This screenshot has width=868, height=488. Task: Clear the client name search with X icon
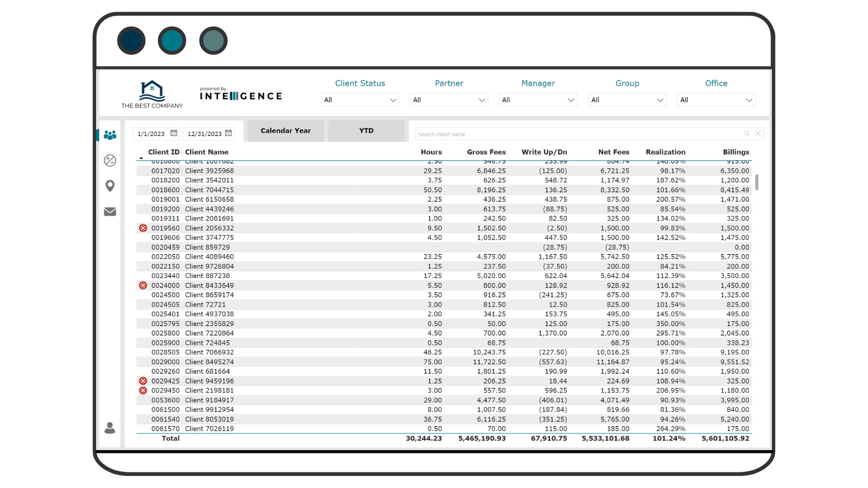point(758,134)
